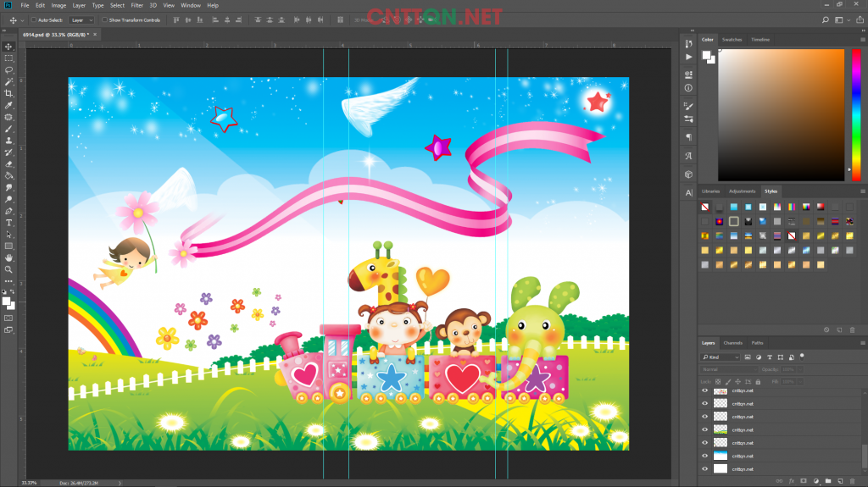The height and width of the screenshot is (487, 868).
Task: Hide the green grass thumbnail layer
Action: point(704,429)
